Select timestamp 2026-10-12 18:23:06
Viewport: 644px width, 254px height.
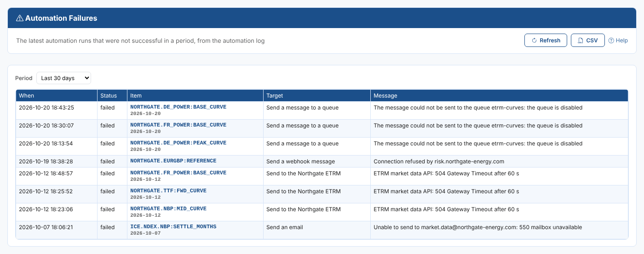click(x=46, y=209)
